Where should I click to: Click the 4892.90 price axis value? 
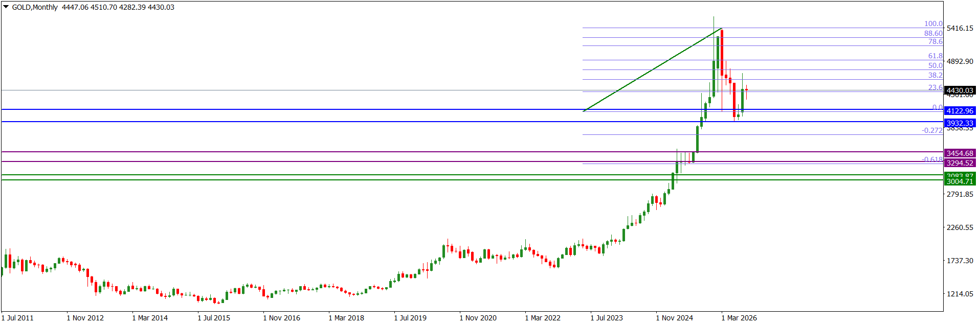(960, 61)
